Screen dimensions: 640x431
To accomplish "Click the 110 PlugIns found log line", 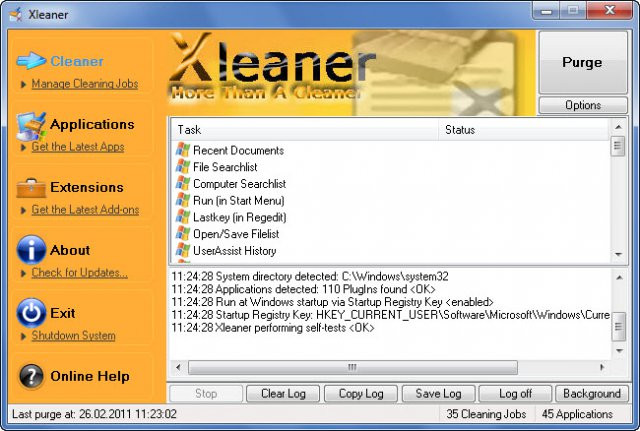I will 303,289.
